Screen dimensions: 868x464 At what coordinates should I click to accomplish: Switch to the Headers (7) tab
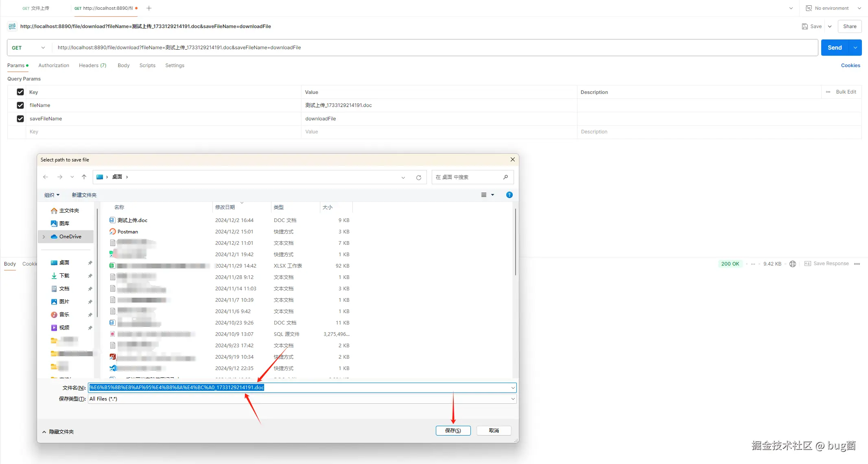(92, 65)
